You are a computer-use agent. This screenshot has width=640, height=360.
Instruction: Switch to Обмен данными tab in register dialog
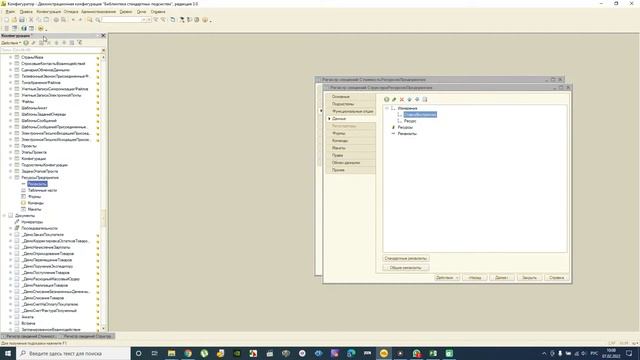[350, 163]
